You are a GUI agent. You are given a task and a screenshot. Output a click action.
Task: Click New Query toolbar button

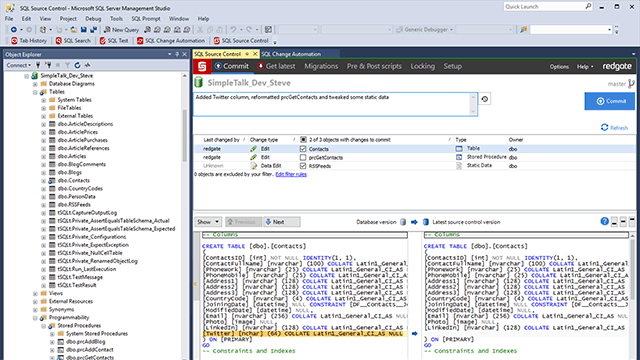(x=121, y=30)
